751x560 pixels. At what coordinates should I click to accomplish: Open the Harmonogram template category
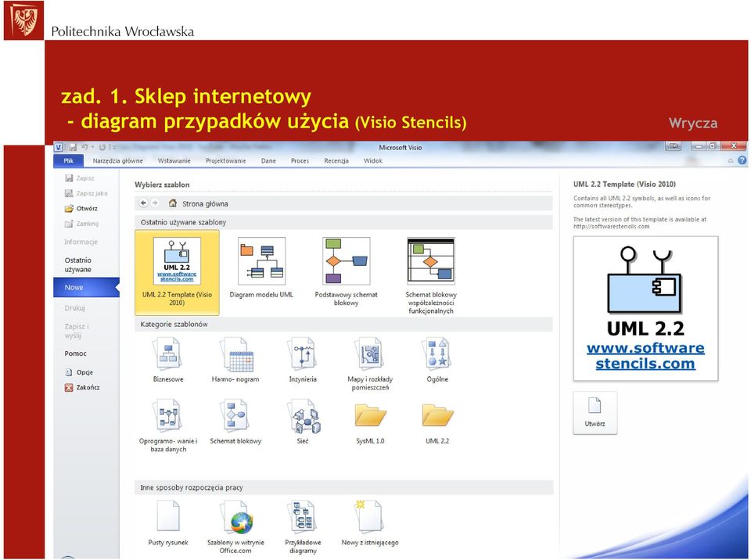(235, 359)
